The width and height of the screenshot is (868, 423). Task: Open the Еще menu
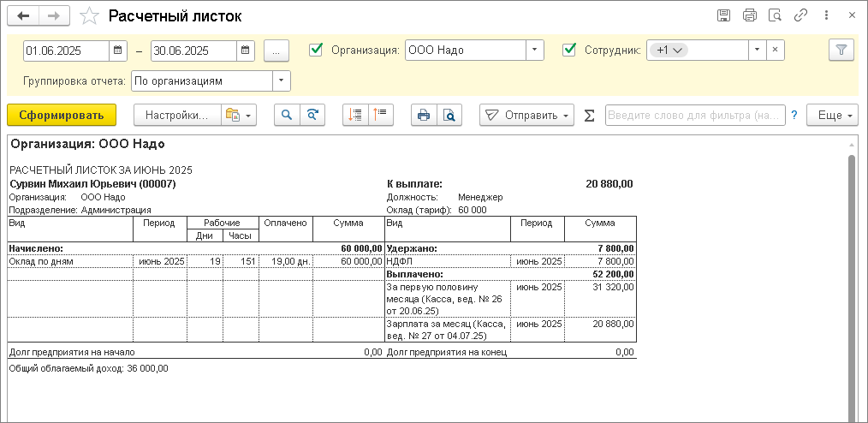[832, 115]
